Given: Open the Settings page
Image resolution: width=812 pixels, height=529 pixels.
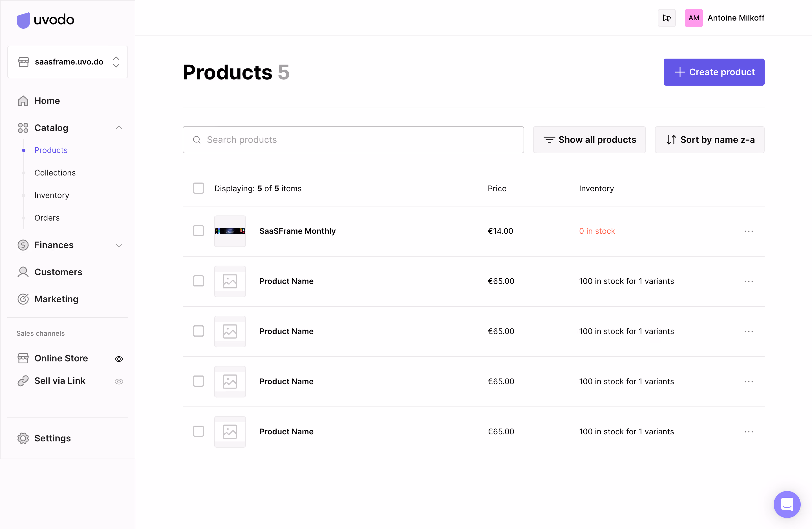Looking at the screenshot, I should point(52,438).
